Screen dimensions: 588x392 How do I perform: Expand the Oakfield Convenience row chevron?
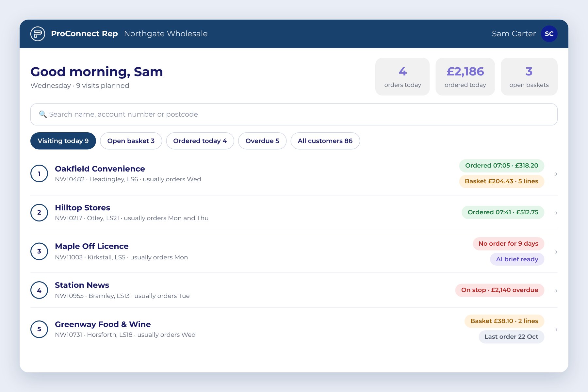click(556, 174)
